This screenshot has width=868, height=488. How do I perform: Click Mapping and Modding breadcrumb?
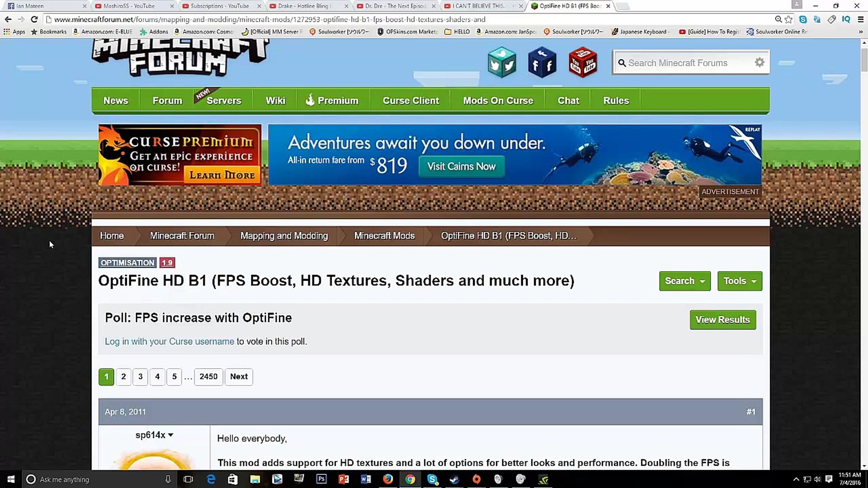[x=284, y=236]
